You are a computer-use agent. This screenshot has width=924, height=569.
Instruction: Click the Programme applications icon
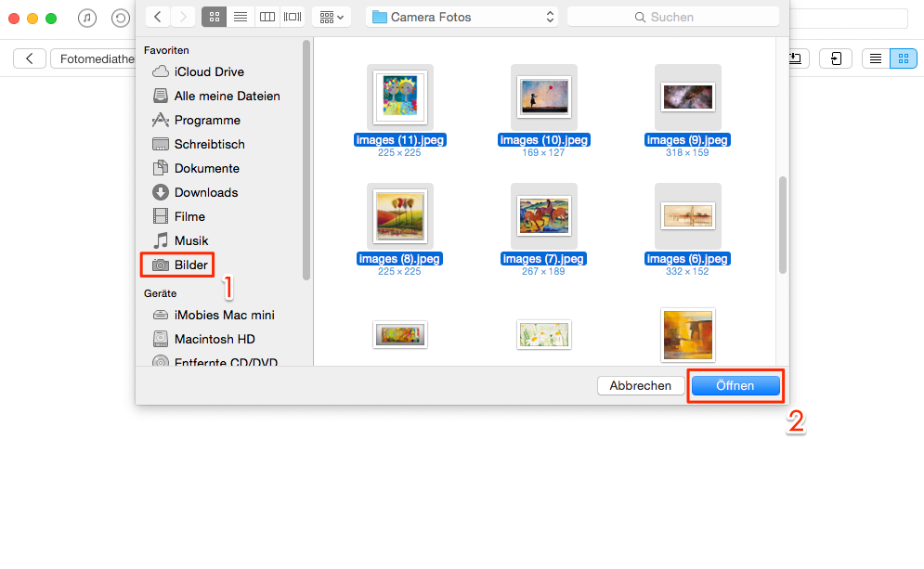161,120
